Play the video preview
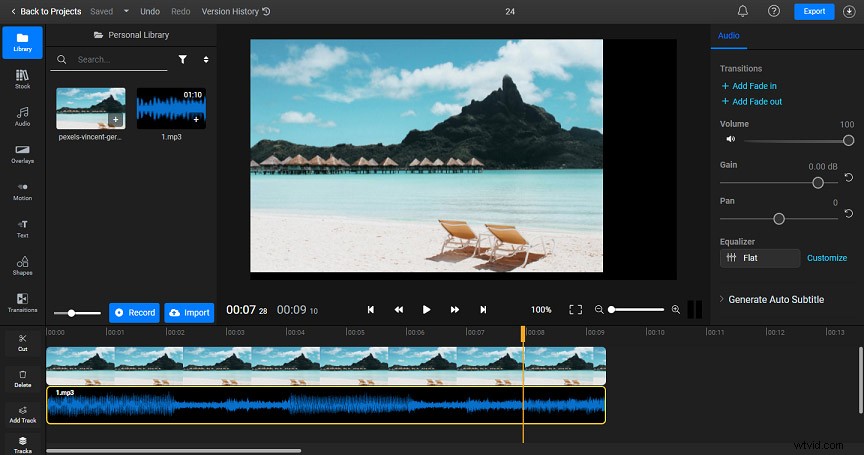 click(426, 310)
